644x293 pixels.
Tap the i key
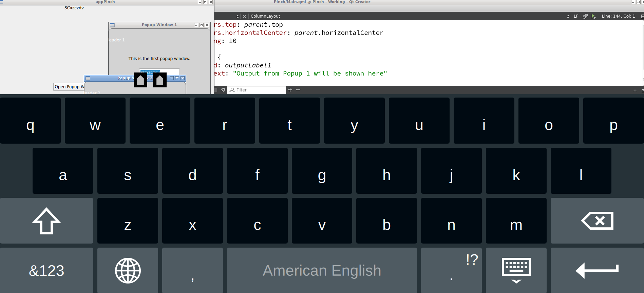(484, 121)
